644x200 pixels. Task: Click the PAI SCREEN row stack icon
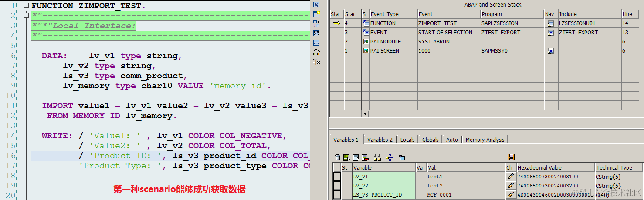366,51
